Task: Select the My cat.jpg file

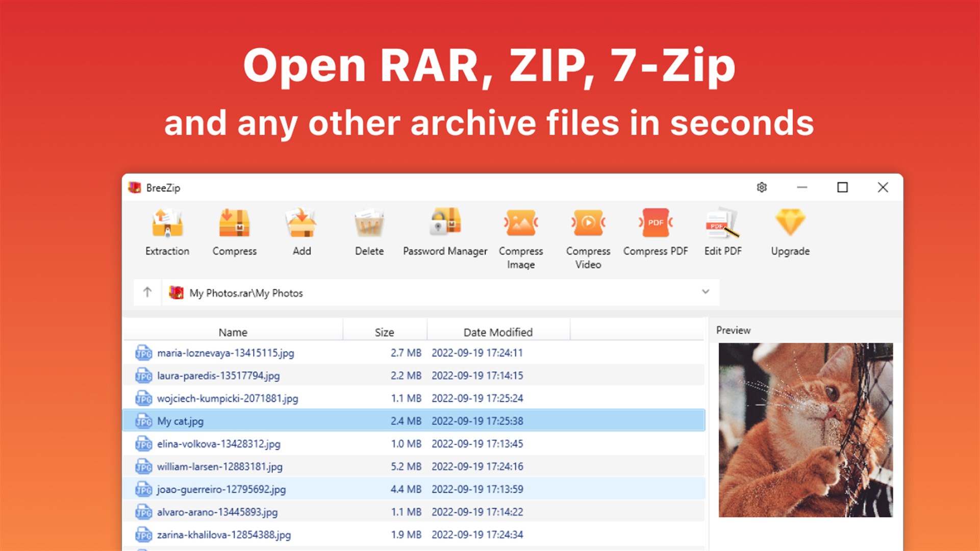Action: pyautogui.click(x=181, y=421)
